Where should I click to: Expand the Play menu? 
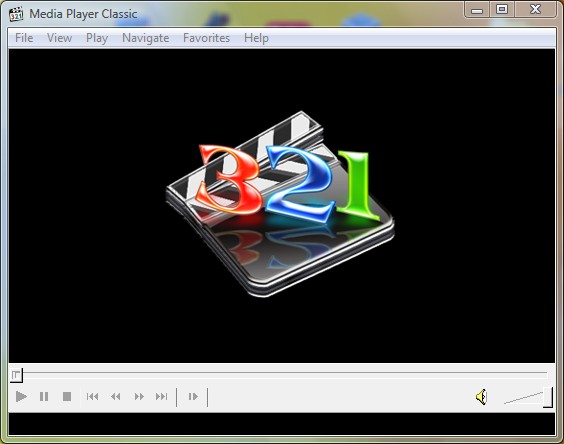click(x=97, y=38)
